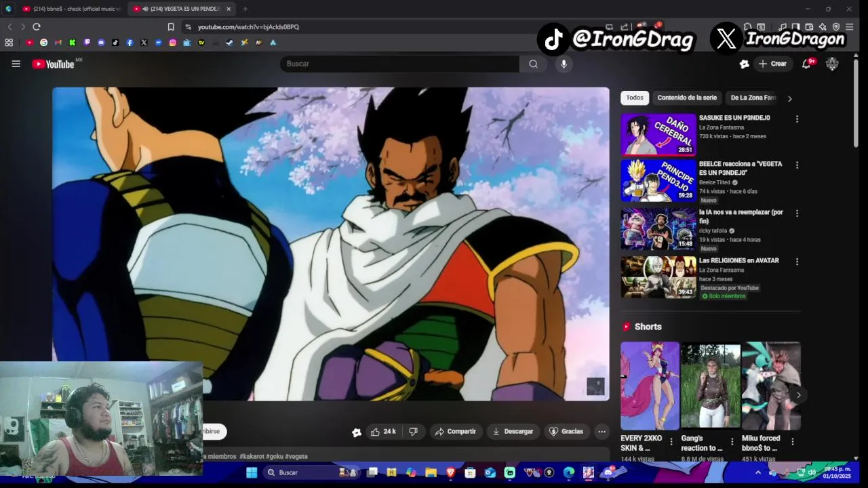Image resolution: width=868 pixels, height=488 pixels.
Task: Switch to the bbno$ - check browser tab
Action: pyautogui.click(x=71, y=9)
